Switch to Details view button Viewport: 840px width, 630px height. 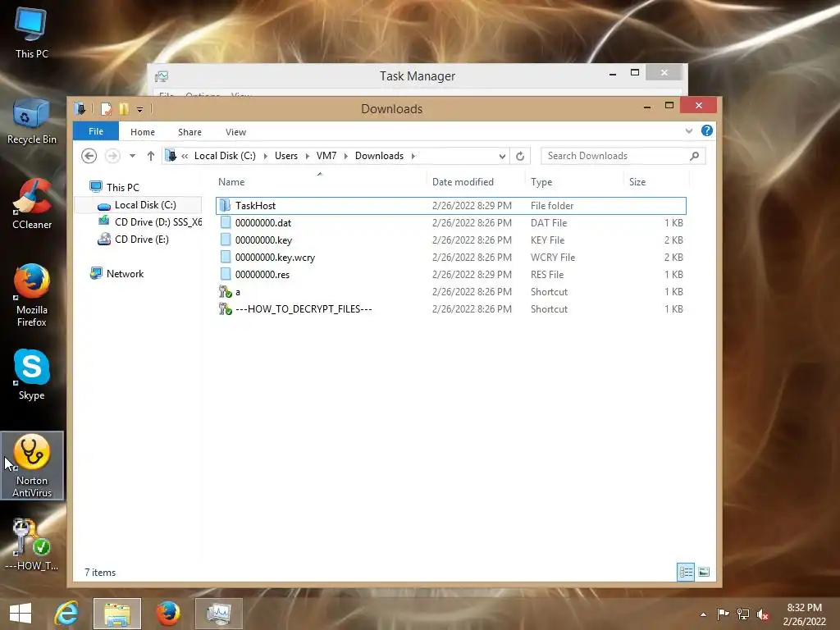pyautogui.click(x=686, y=572)
